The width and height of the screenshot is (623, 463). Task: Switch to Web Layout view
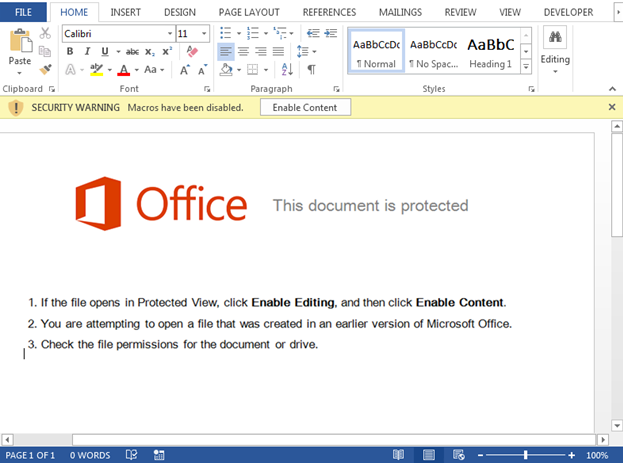pos(459,455)
